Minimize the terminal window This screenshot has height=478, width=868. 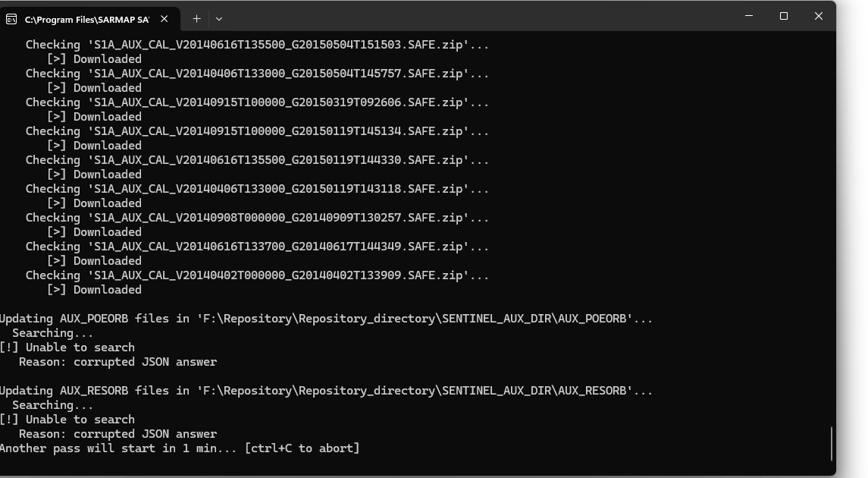tap(749, 16)
